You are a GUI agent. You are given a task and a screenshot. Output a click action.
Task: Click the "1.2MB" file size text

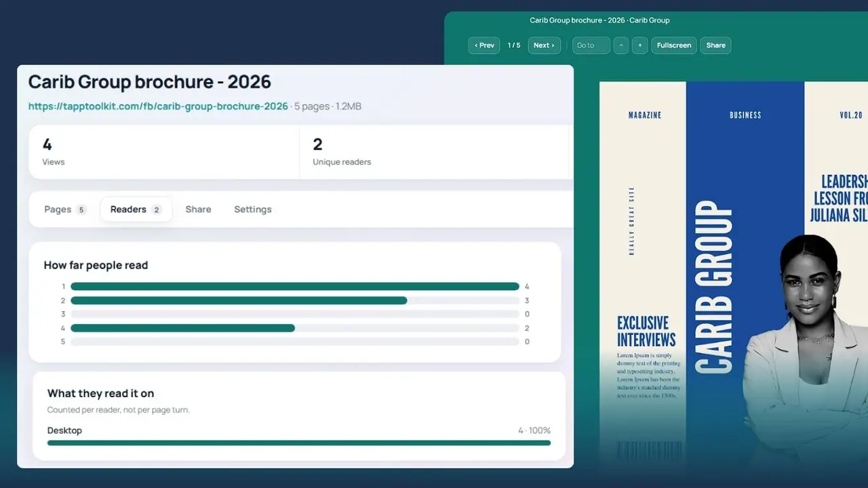(349, 106)
